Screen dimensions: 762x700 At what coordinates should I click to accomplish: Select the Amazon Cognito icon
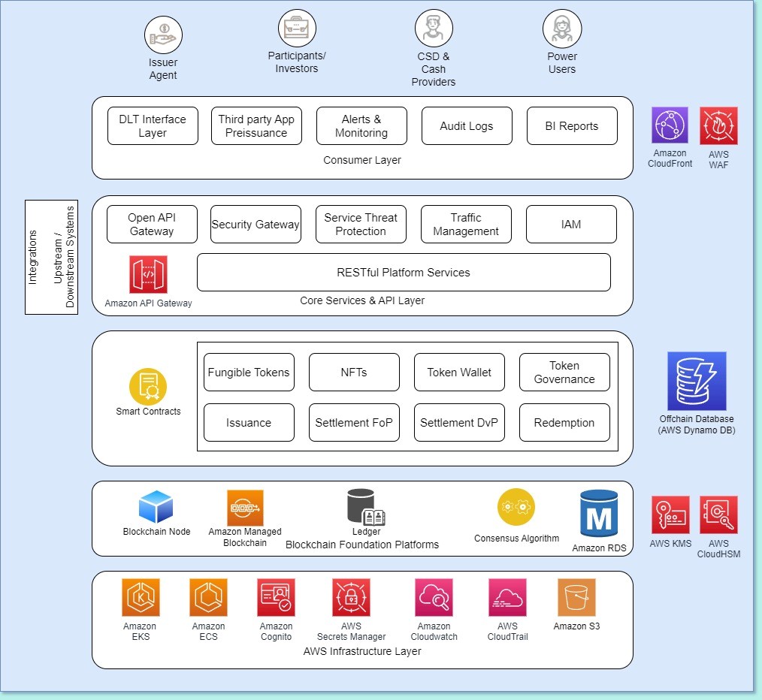276,597
